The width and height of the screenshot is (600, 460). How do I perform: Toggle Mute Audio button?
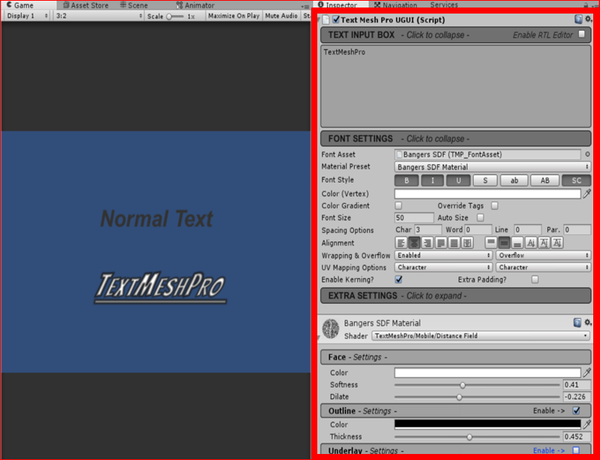tap(281, 16)
